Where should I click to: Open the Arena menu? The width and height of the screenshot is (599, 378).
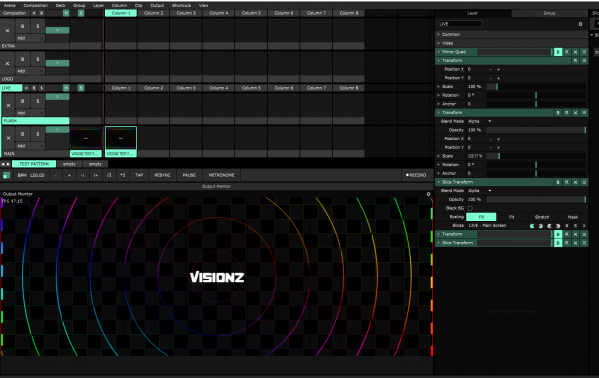tap(10, 5)
